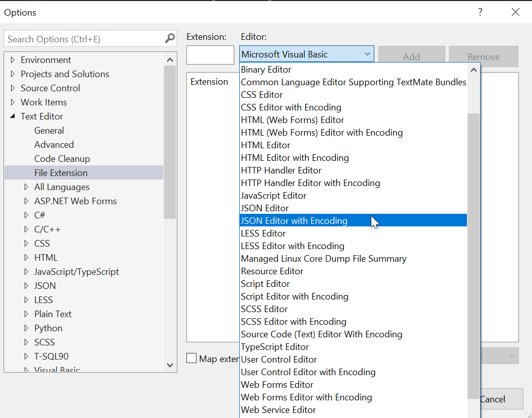Close the Options dialog
This screenshot has height=418, width=532.
pyautogui.click(x=515, y=12)
